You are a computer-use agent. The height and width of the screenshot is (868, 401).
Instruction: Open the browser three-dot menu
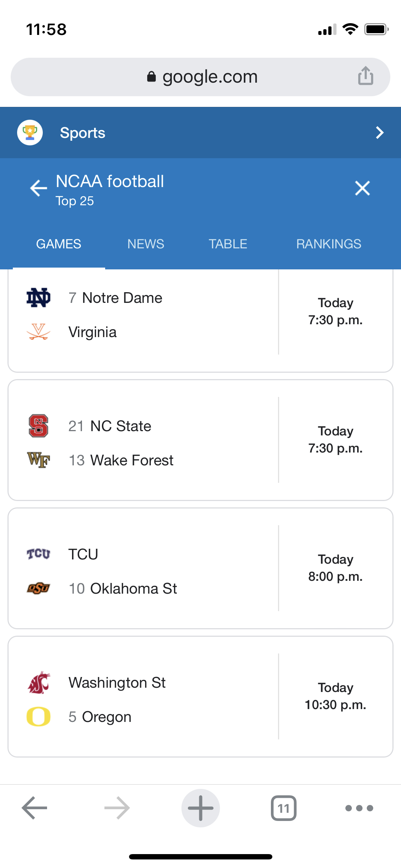(359, 808)
